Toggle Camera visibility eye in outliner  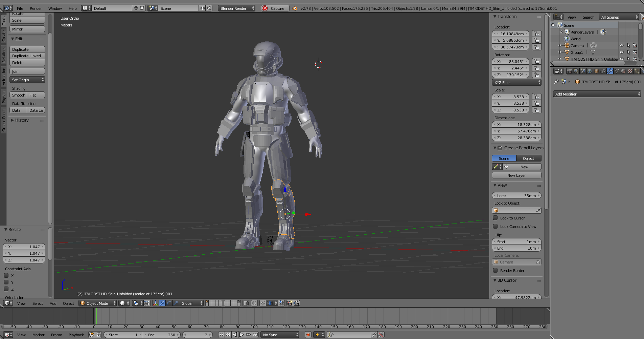pos(622,45)
